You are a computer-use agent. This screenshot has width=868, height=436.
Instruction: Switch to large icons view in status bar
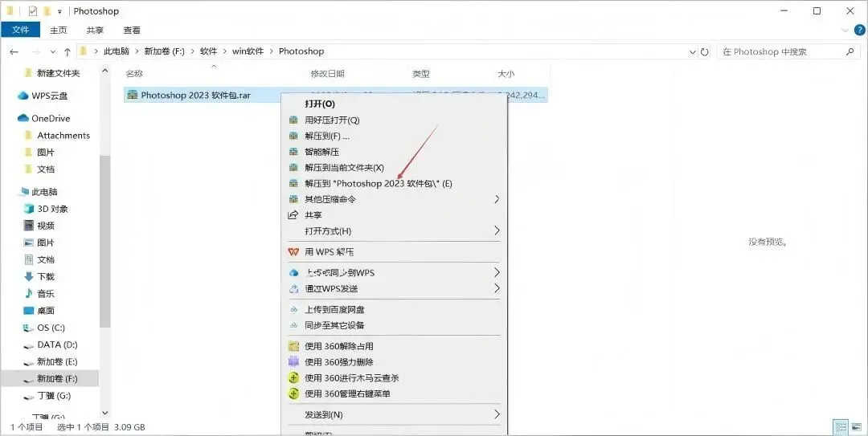coord(856,427)
